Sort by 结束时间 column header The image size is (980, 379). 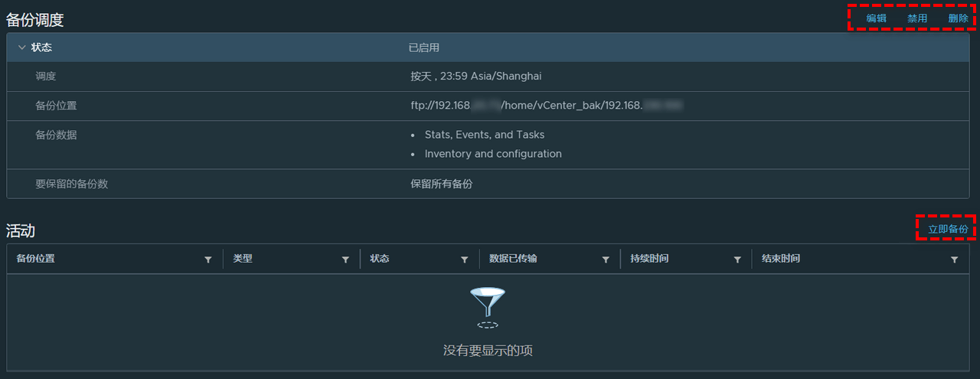pos(781,259)
